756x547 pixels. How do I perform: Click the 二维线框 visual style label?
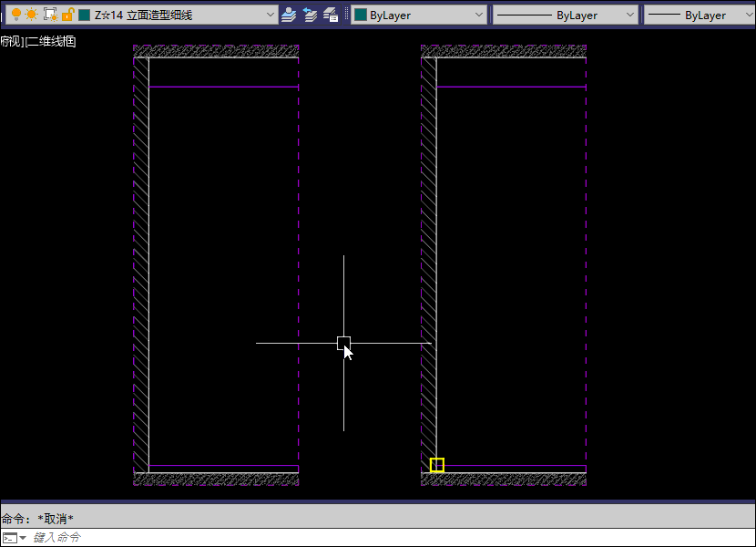[51, 40]
